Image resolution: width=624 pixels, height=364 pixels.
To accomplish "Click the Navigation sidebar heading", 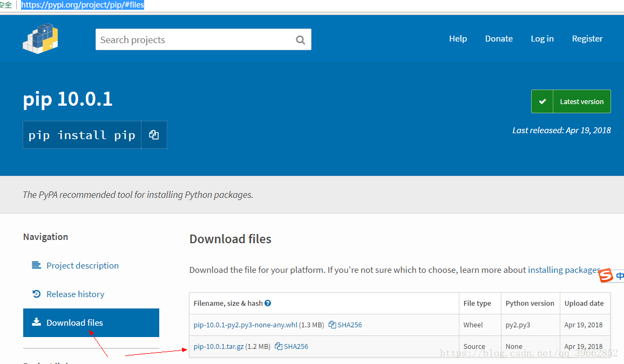I will 45,237.
